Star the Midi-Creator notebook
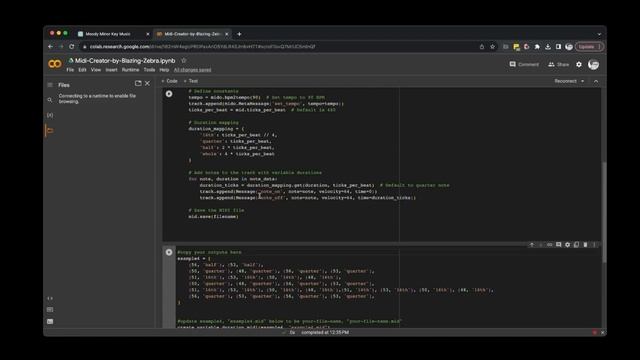The image size is (640, 360). point(184,60)
